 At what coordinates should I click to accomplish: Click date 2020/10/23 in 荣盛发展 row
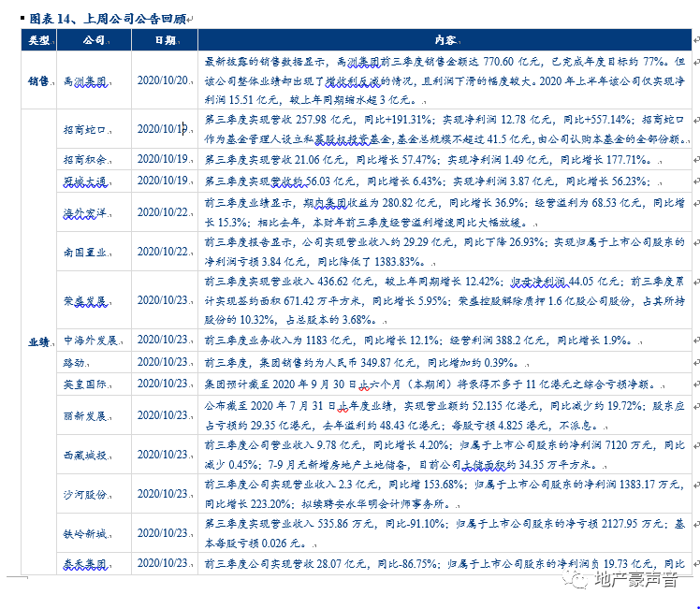coord(163,299)
